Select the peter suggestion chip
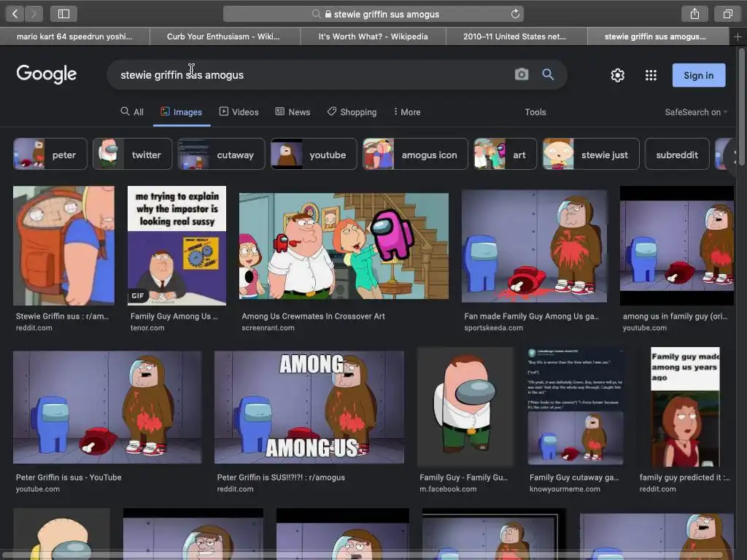The height and width of the screenshot is (560, 747). point(50,155)
